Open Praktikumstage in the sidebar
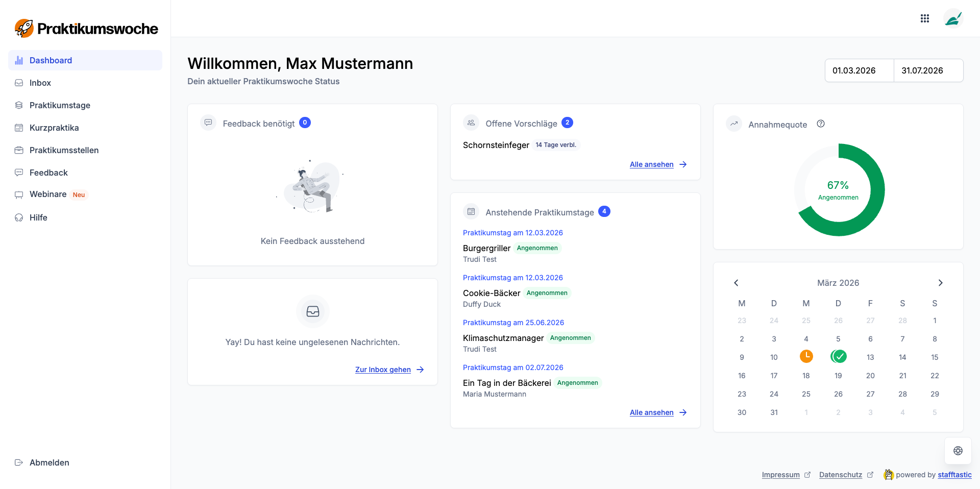 (60, 105)
